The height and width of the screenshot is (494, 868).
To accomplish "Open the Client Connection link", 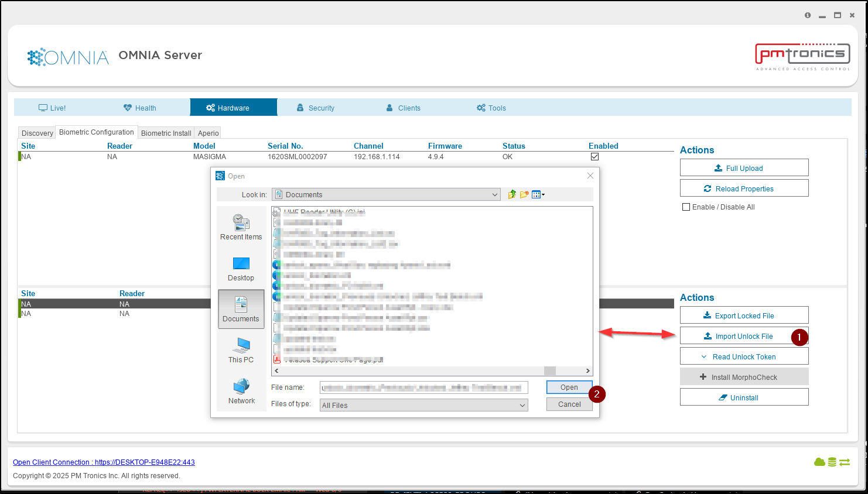I will (104, 462).
